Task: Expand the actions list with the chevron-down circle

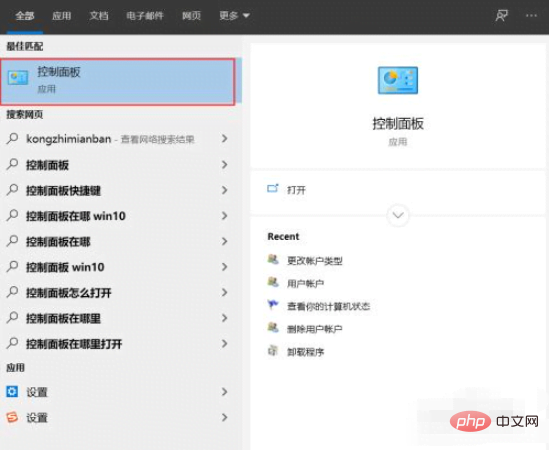Action: click(x=398, y=215)
